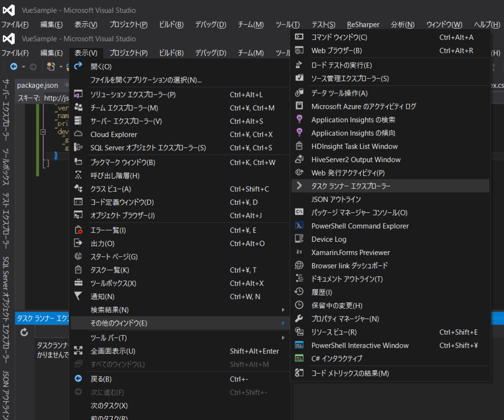Screen dimensions: 504x420
Task: Collapse the code outline minus box
Action: (43, 132)
